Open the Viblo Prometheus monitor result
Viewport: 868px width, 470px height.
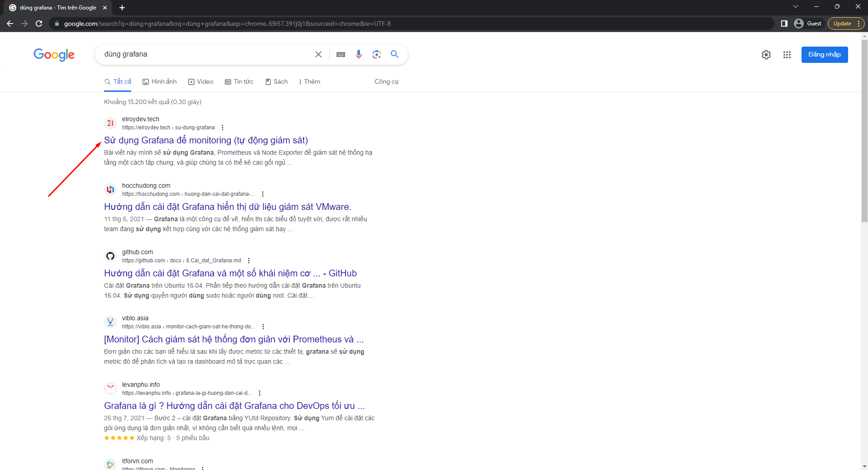pos(234,339)
